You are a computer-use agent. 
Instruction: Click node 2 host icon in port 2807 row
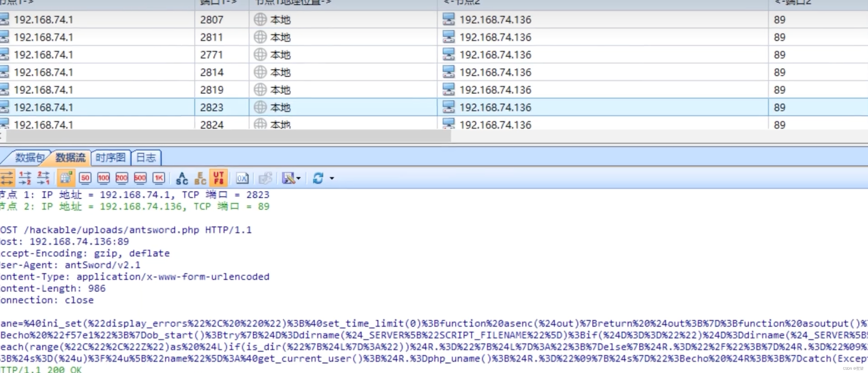click(448, 19)
